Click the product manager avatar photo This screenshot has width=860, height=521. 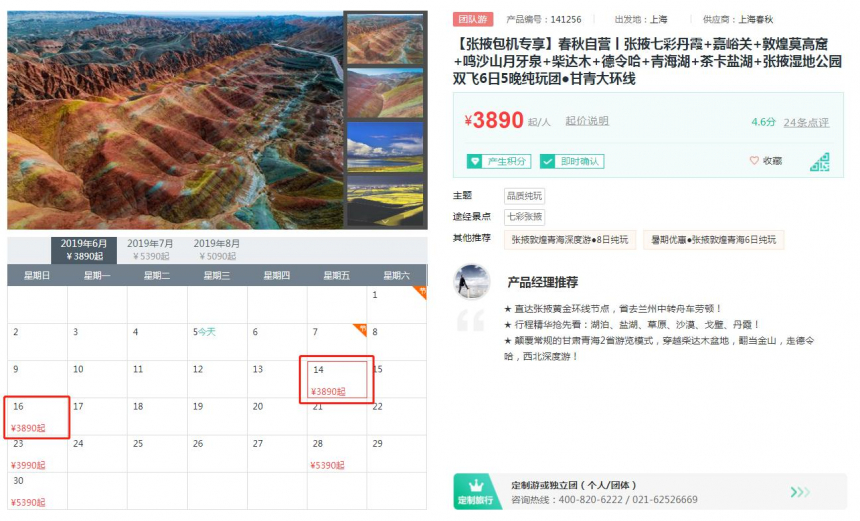pos(472,282)
